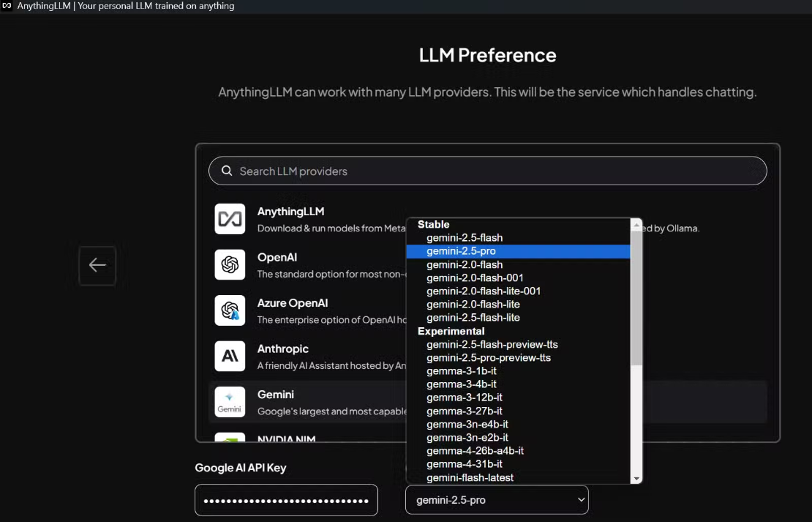This screenshot has width=812, height=522.
Task: Select the AnythingLLM provider name
Action: pyautogui.click(x=290, y=212)
